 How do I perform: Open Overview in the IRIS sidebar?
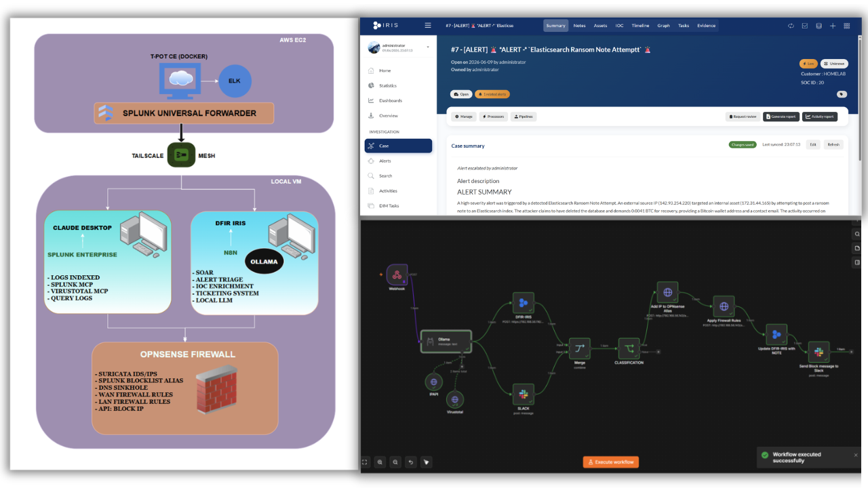[398, 116]
